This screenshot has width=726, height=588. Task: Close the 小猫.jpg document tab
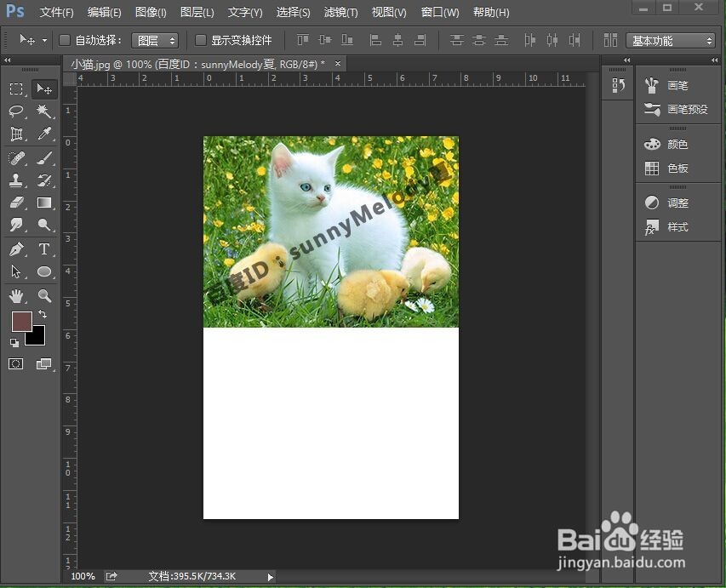click(x=338, y=64)
